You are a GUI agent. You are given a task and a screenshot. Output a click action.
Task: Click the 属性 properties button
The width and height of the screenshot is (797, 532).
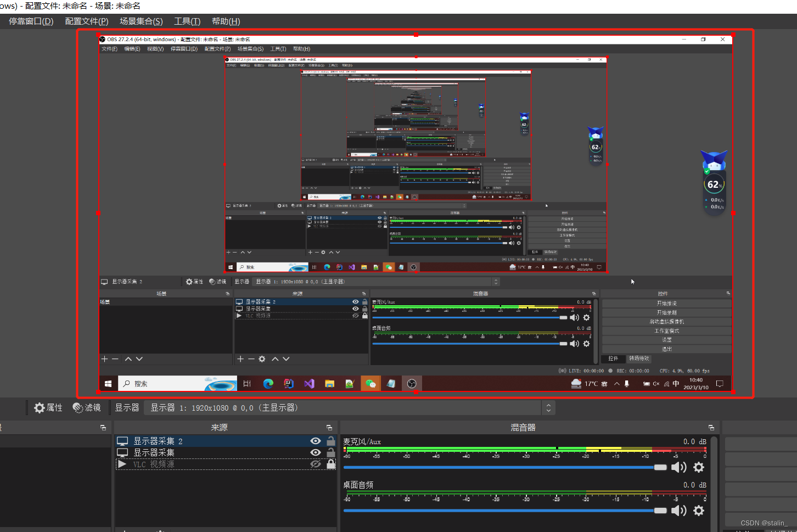click(48, 408)
